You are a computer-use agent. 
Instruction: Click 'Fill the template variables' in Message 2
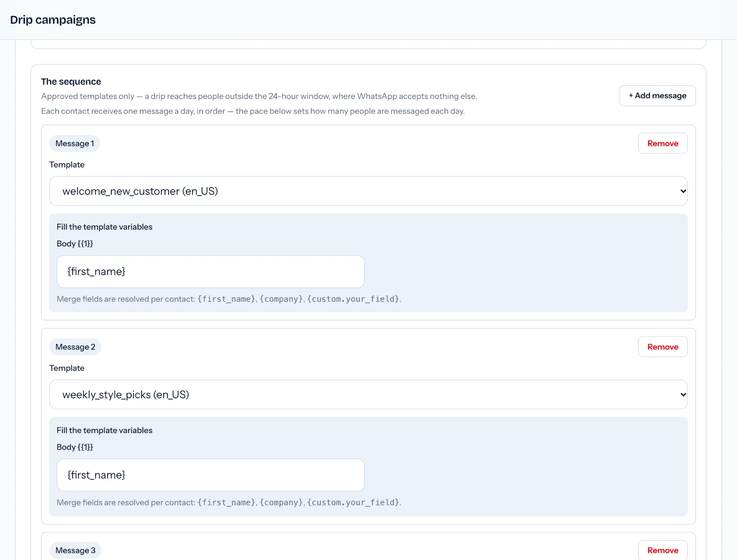point(104,430)
